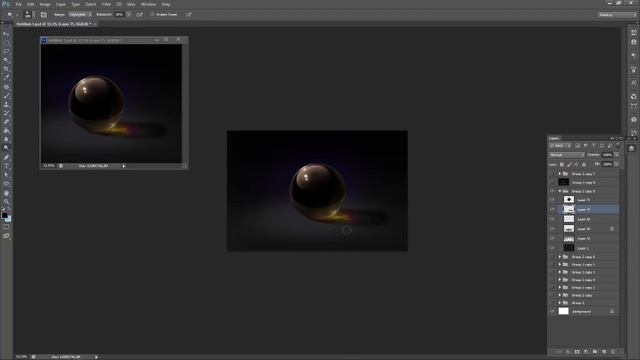Viewport: 640px width, 360px height.
Task: Toggle the Protect Tones checkbox
Action: (152, 15)
